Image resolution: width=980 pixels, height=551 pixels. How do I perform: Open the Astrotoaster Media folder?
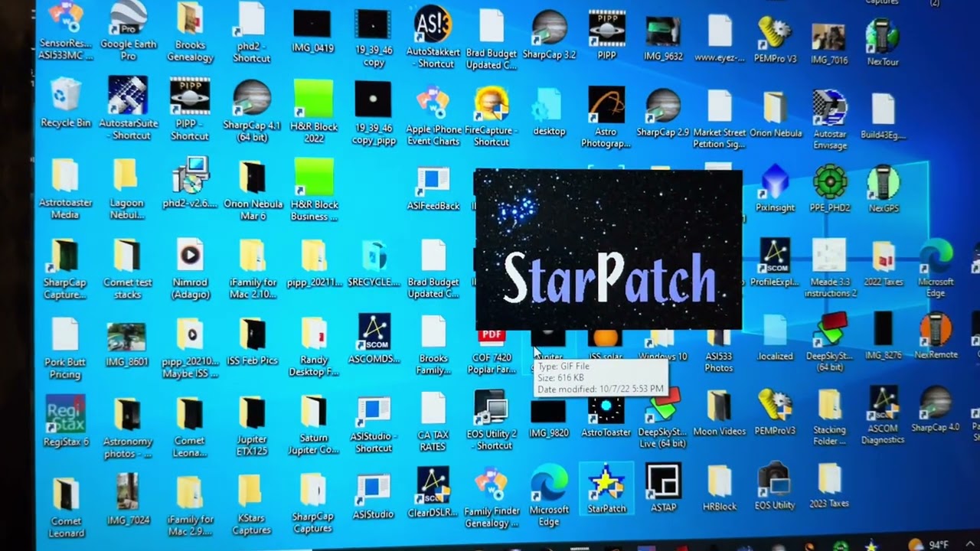point(66,189)
